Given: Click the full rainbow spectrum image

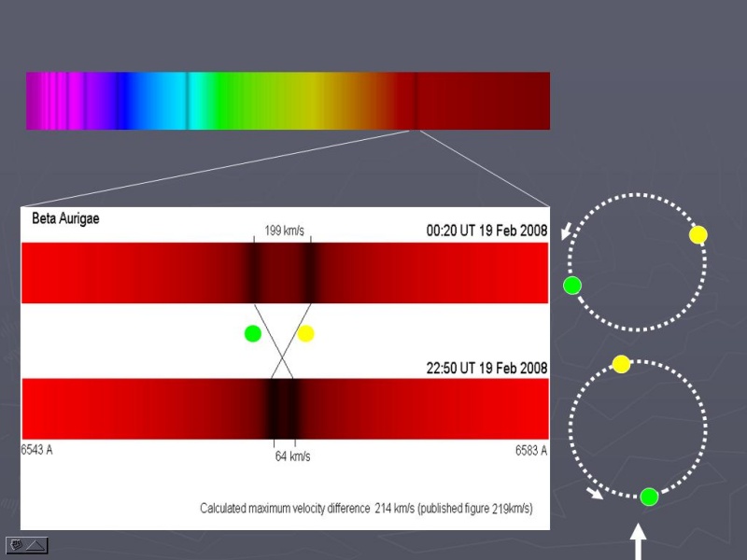Looking at the screenshot, I should 288,101.
